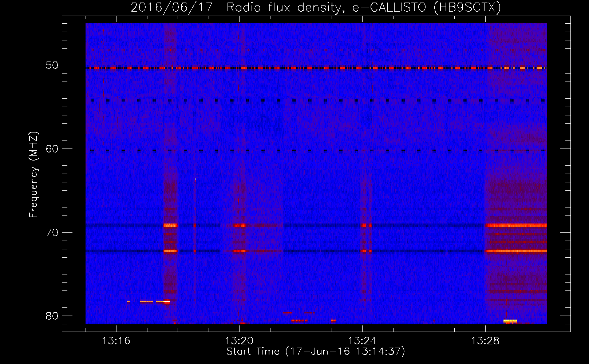This screenshot has width=589, height=364.
Task: Click the bright yellow burst near 13:29 at 80 MHz
Action: (x=510, y=321)
